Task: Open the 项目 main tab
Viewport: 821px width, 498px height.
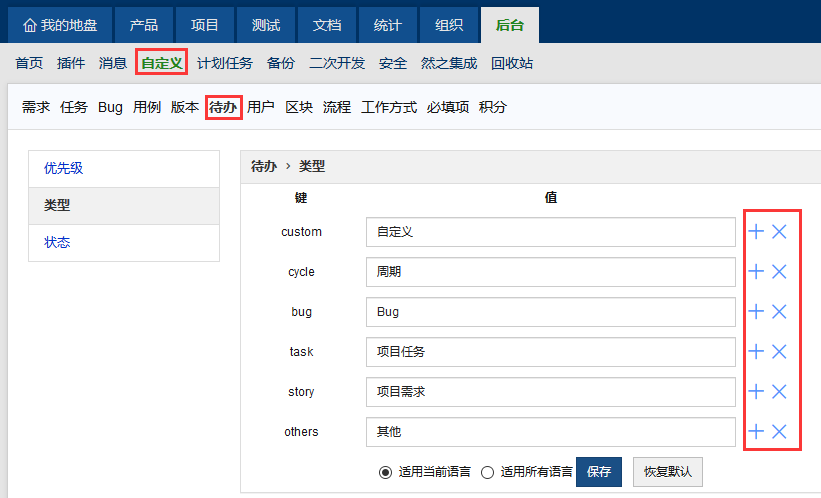Action: [x=205, y=25]
